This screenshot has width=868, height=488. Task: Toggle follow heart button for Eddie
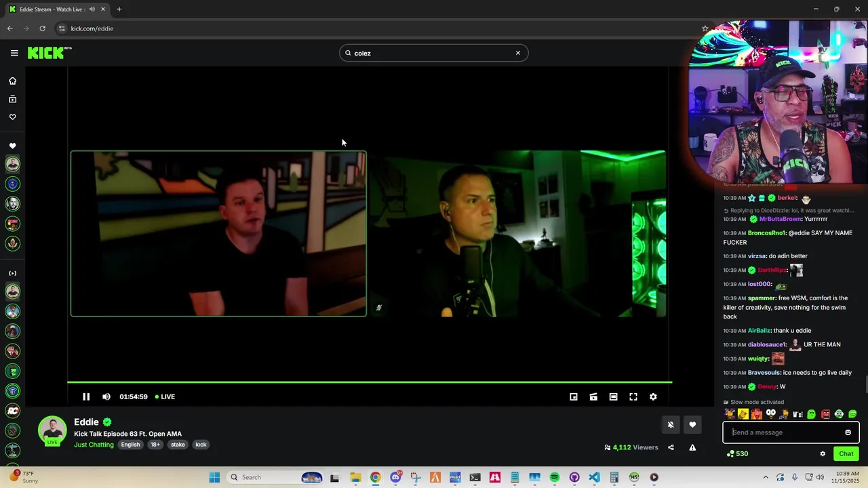[x=692, y=425]
